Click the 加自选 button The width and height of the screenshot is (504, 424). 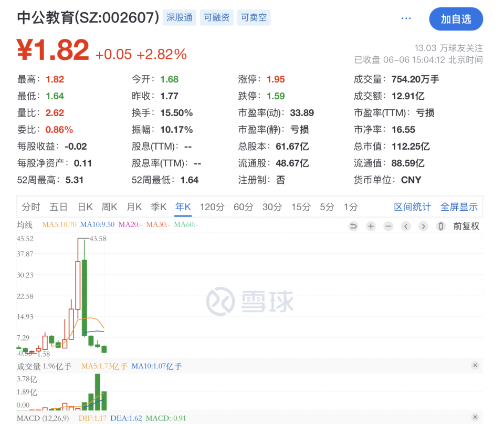click(456, 18)
